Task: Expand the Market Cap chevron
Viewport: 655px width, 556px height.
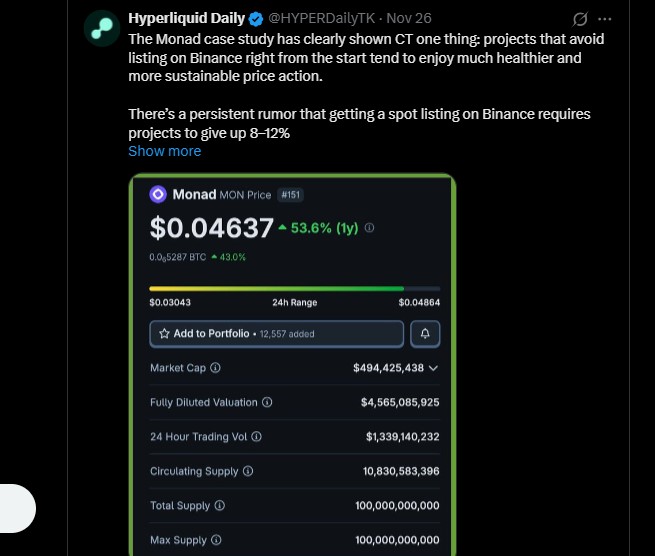Action: [433, 368]
